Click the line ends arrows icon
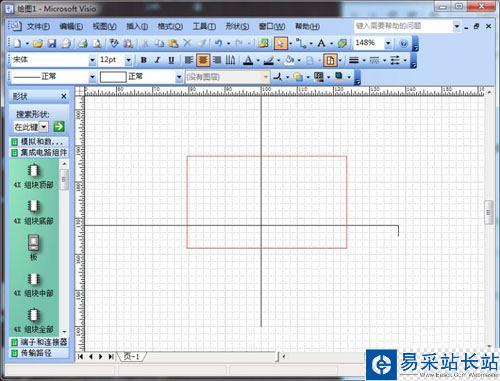500x381 pixels. tap(395, 60)
